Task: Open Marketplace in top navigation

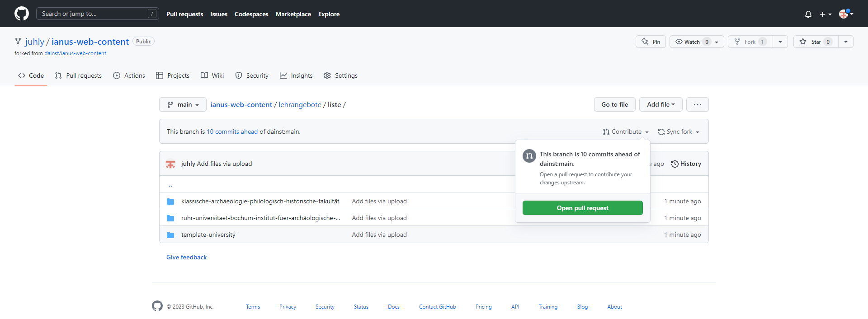Action: (x=293, y=14)
